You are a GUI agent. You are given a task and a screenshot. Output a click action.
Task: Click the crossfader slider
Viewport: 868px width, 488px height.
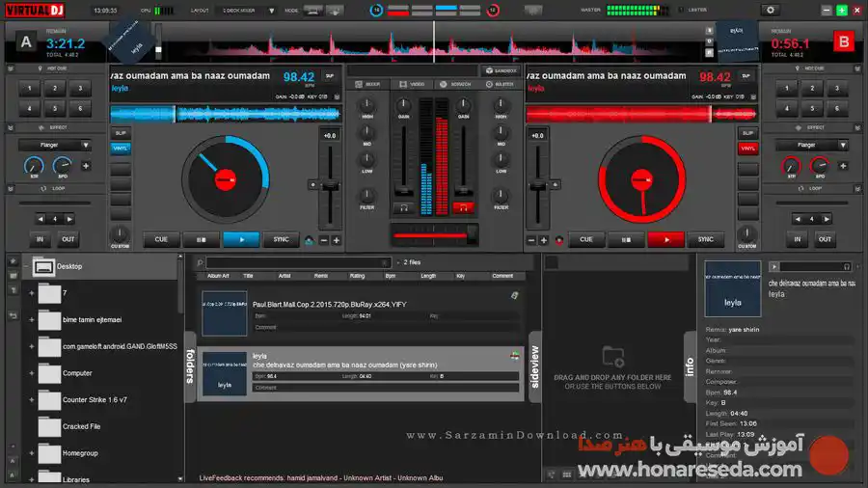(x=435, y=234)
